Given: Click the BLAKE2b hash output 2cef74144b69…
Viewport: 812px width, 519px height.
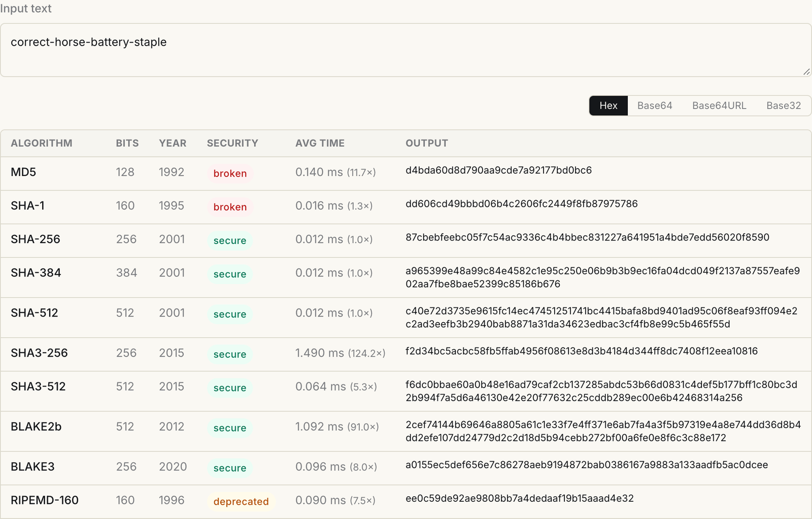Looking at the screenshot, I should pyautogui.click(x=603, y=431).
